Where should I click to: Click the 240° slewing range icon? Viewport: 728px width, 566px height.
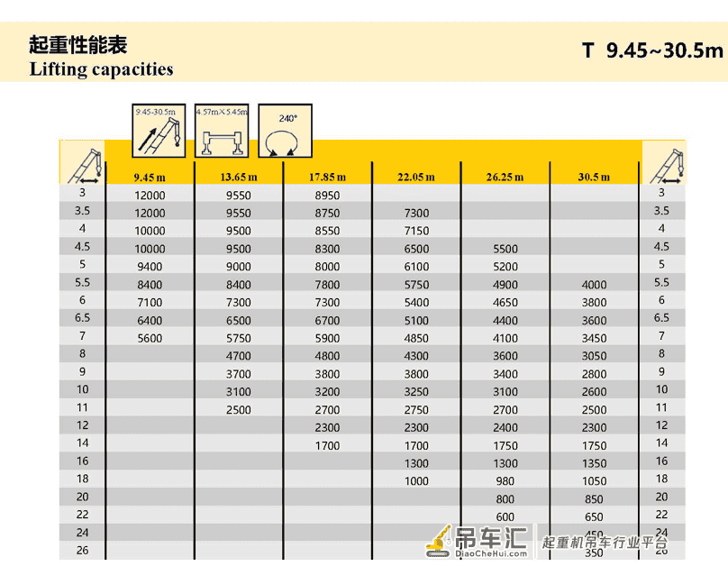coord(285,131)
